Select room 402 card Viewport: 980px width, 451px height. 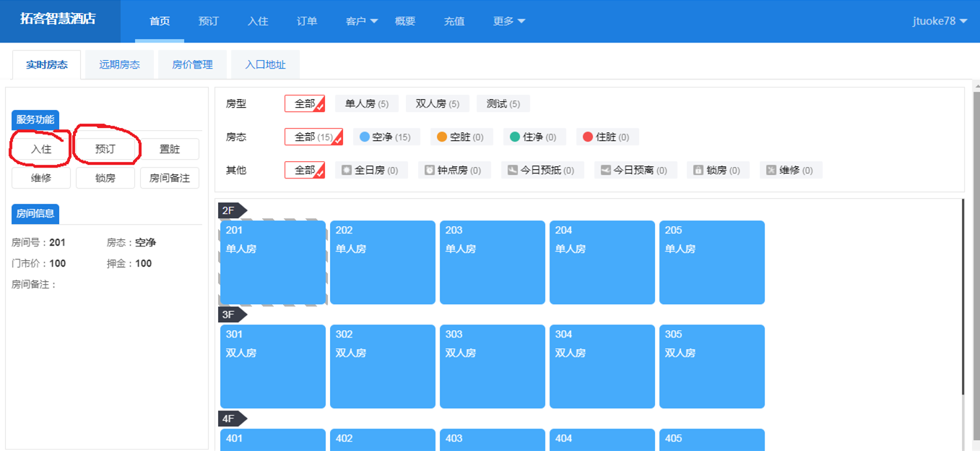[383, 440]
